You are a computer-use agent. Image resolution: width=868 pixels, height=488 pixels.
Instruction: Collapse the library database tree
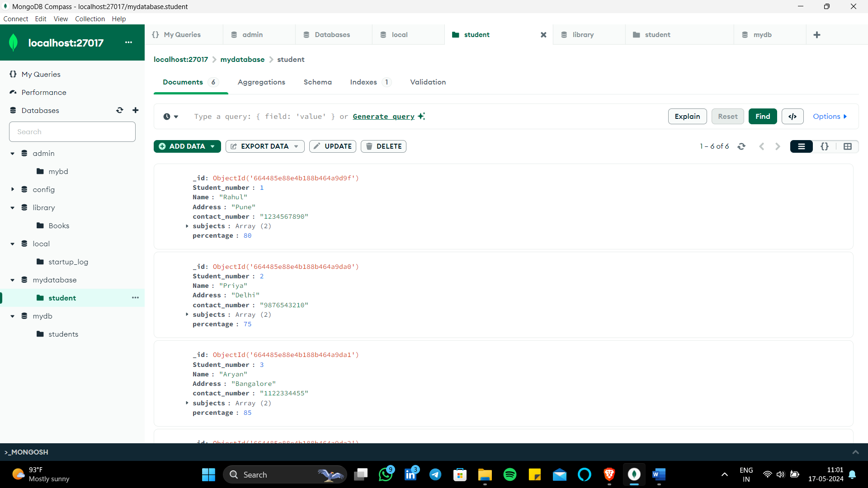(13, 208)
